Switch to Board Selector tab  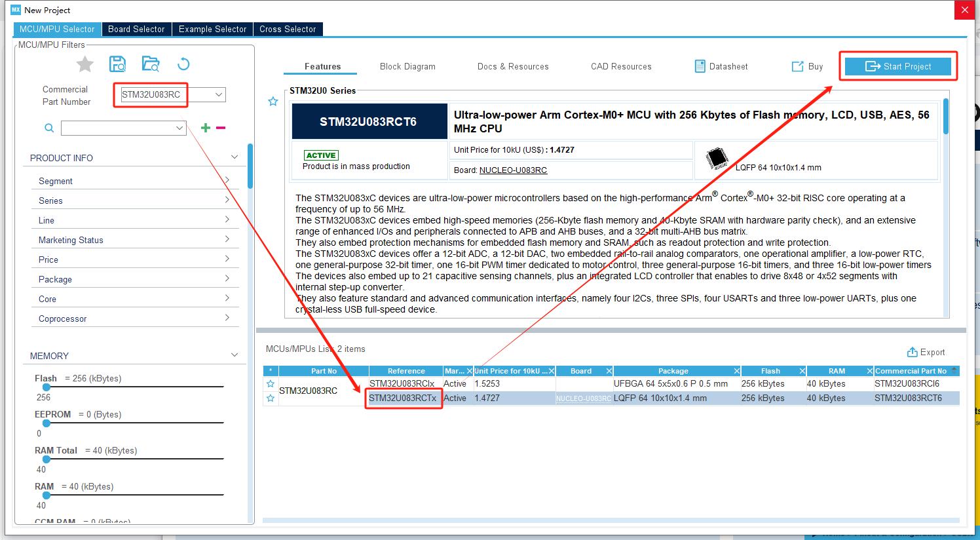pyautogui.click(x=136, y=29)
